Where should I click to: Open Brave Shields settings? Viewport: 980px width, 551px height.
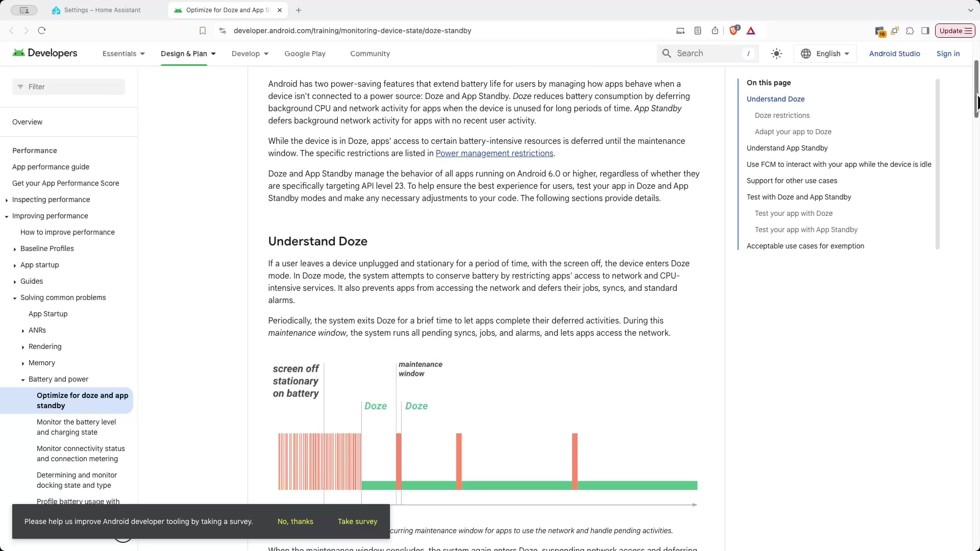tap(734, 31)
